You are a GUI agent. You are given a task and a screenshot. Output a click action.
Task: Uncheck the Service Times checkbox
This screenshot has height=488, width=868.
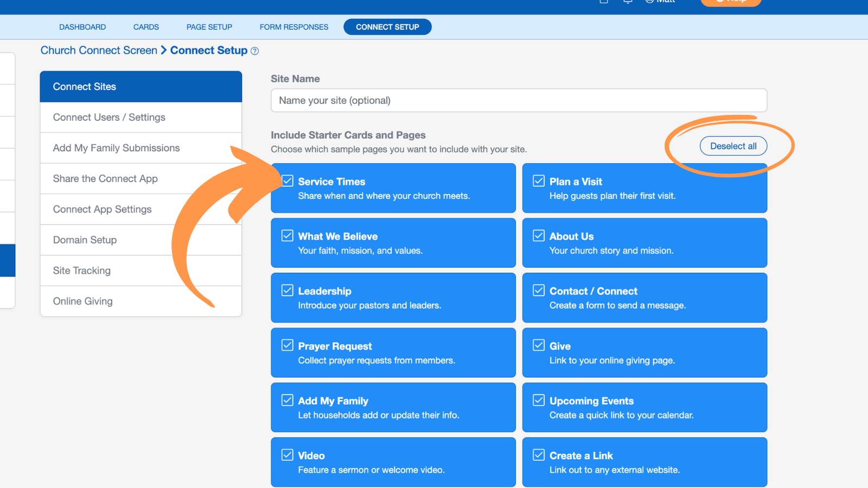click(x=288, y=181)
